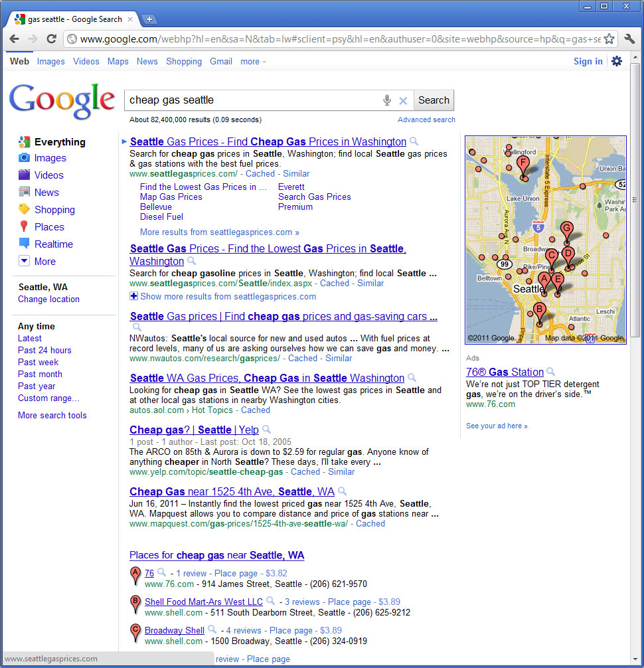
Task: Preview the Seattle WA Gas Prices AOL result
Action: 412,377
